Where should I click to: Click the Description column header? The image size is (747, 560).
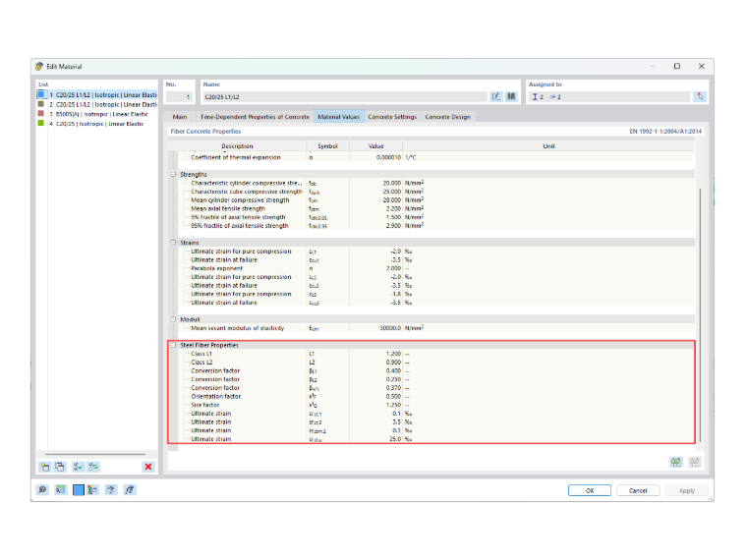[x=237, y=146]
